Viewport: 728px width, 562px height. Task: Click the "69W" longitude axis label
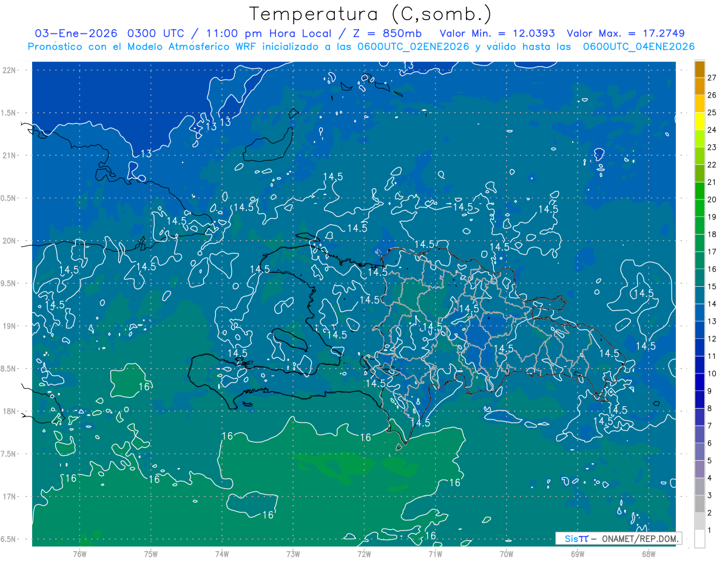click(x=578, y=554)
